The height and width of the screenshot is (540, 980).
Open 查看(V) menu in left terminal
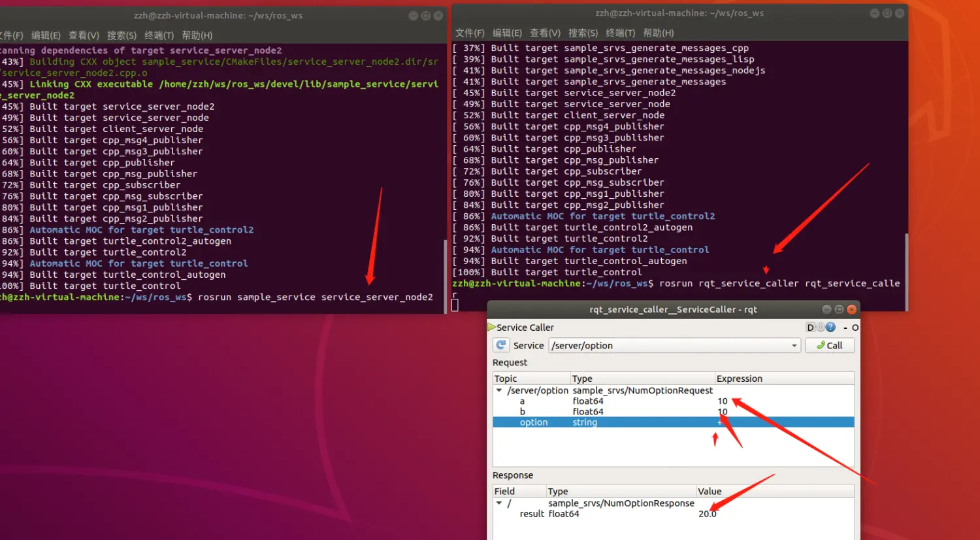(84, 35)
